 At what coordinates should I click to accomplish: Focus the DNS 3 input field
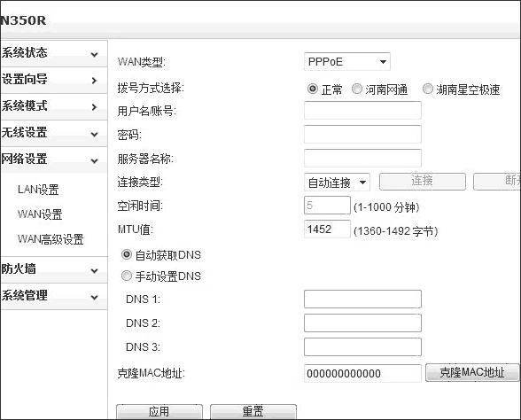coord(362,347)
